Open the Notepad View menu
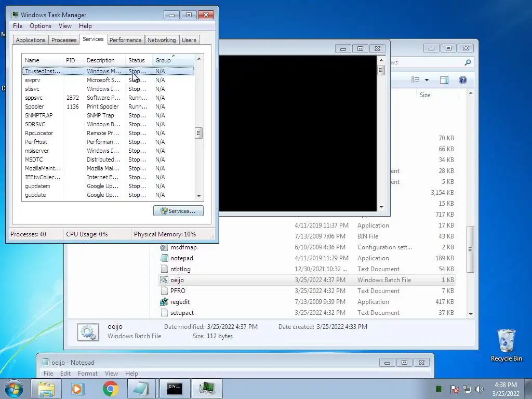 111,373
